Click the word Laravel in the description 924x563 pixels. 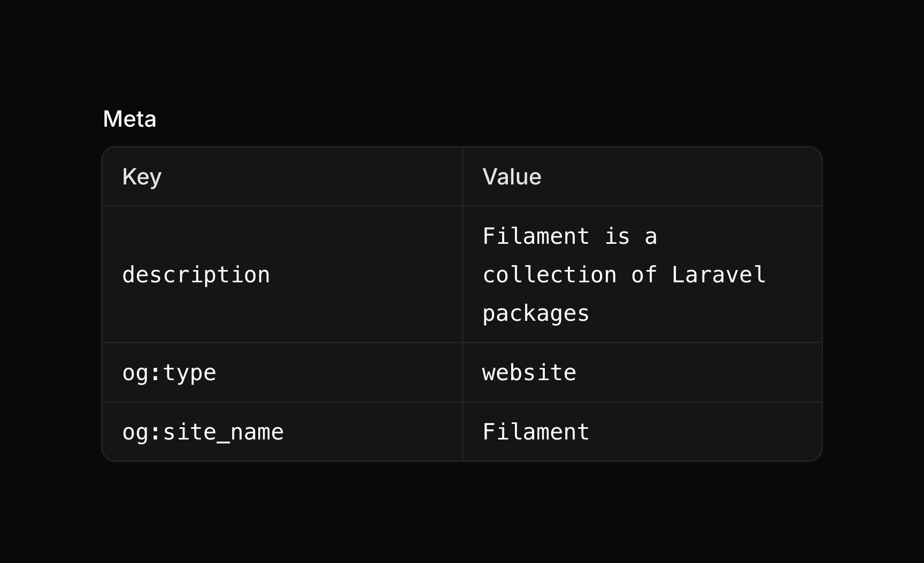coord(719,274)
